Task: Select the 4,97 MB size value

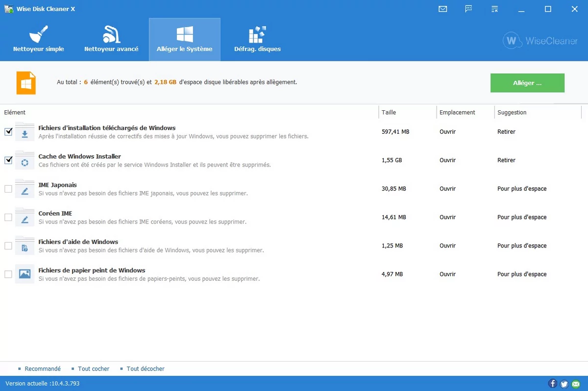Action: [x=392, y=274]
